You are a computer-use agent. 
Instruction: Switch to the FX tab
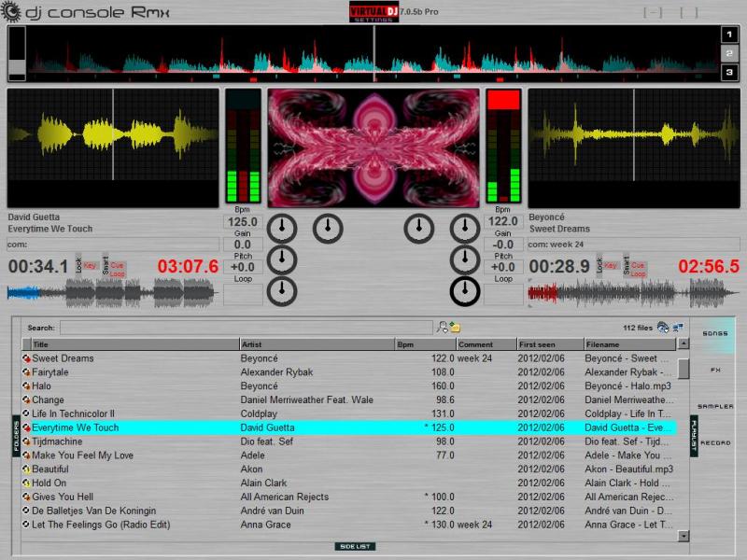(715, 370)
